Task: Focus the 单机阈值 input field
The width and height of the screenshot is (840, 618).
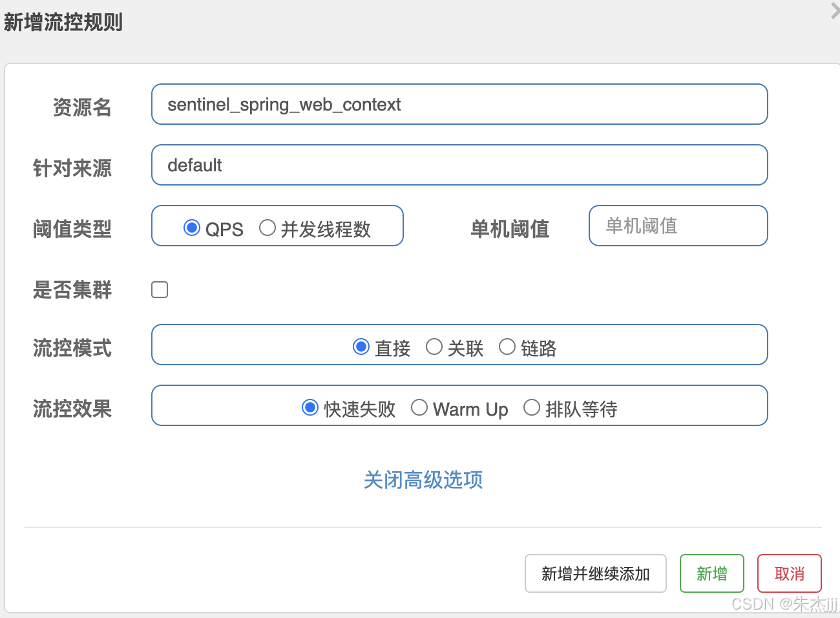Action: (678, 226)
